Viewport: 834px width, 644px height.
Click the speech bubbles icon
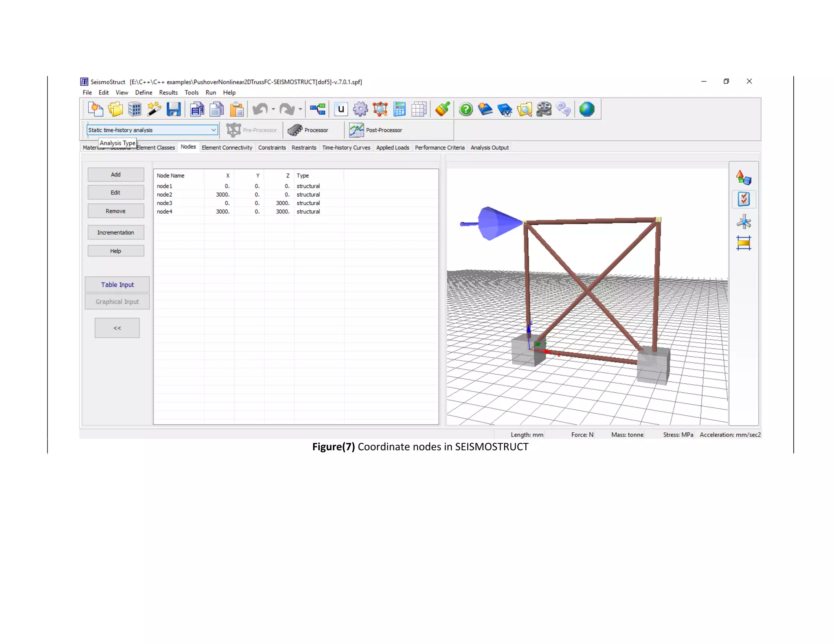pyautogui.click(x=564, y=109)
